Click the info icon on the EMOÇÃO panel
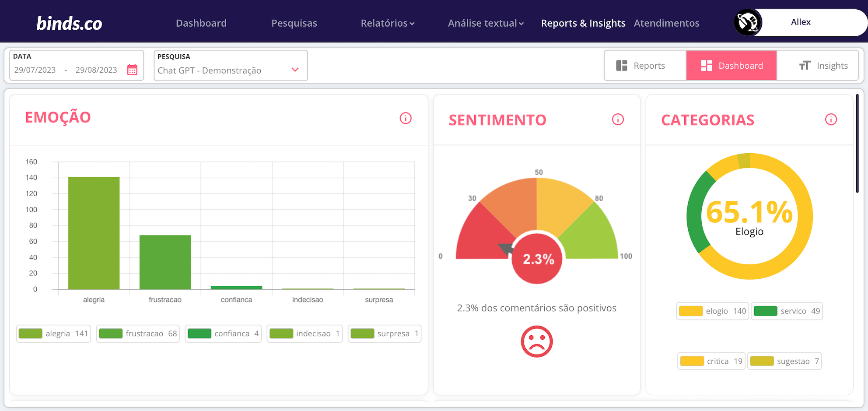The height and width of the screenshot is (411, 868). [405, 118]
